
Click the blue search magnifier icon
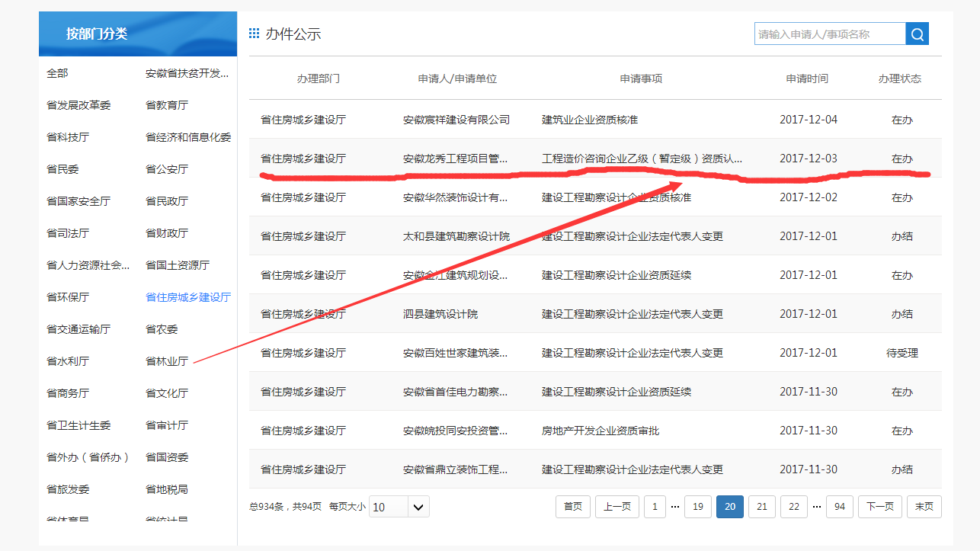click(x=917, y=34)
